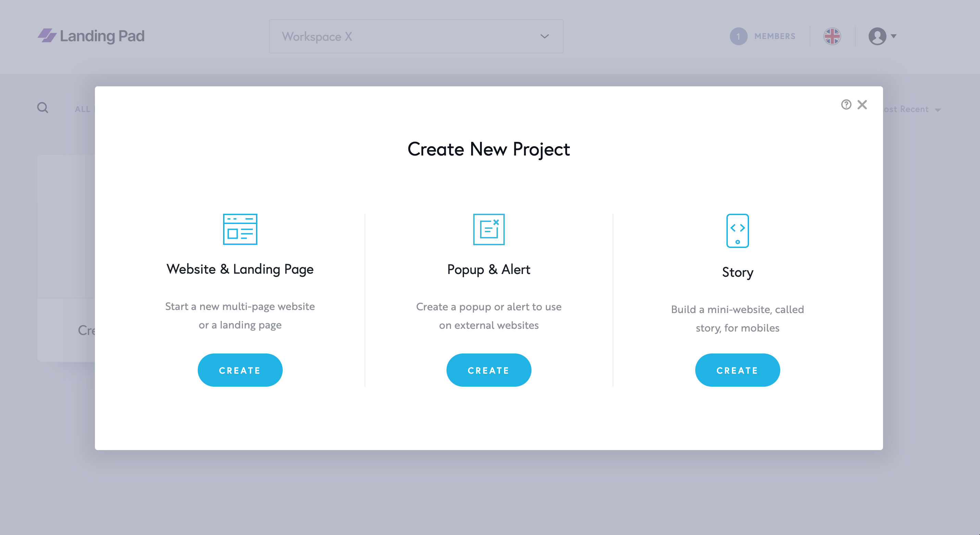
Task: Click the Website & Landing Page title
Action: point(240,269)
